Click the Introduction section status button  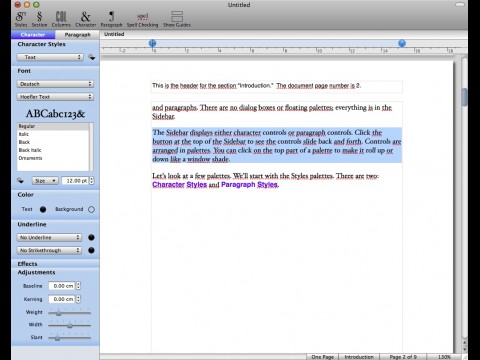click(359, 357)
